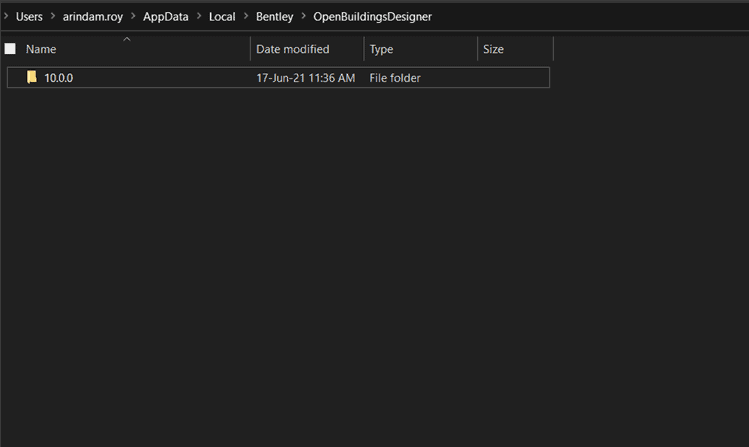The width and height of the screenshot is (749, 447).
Task: Click the yellow folder icon for 10.0.0
Action: (32, 77)
